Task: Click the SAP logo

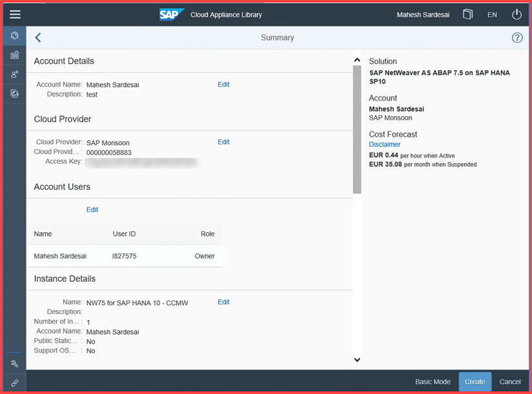Action: coord(172,15)
